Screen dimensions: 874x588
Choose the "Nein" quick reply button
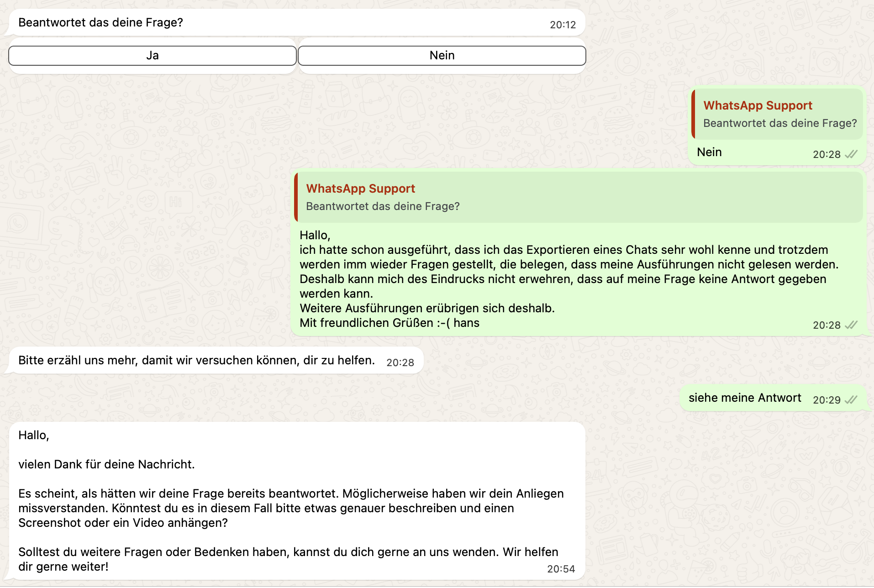pos(442,56)
